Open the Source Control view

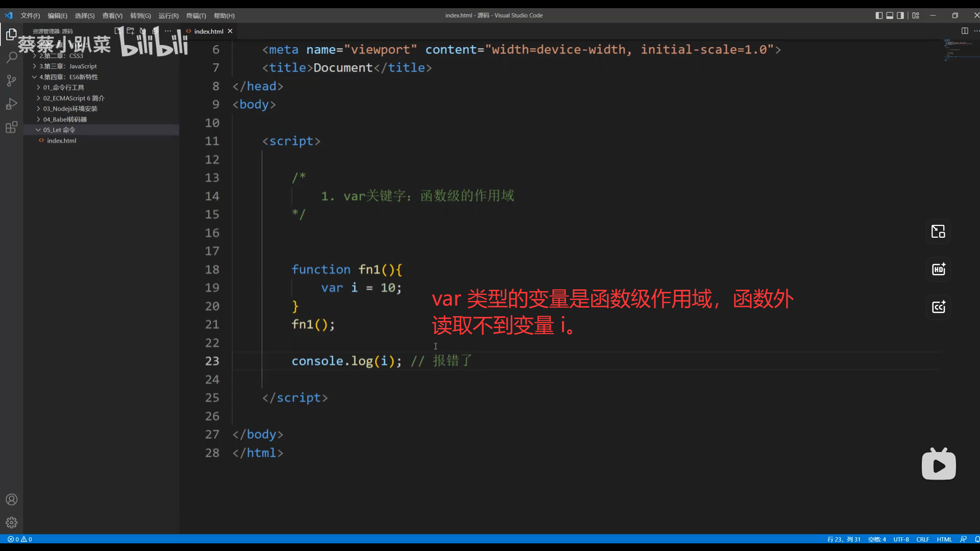click(x=11, y=81)
